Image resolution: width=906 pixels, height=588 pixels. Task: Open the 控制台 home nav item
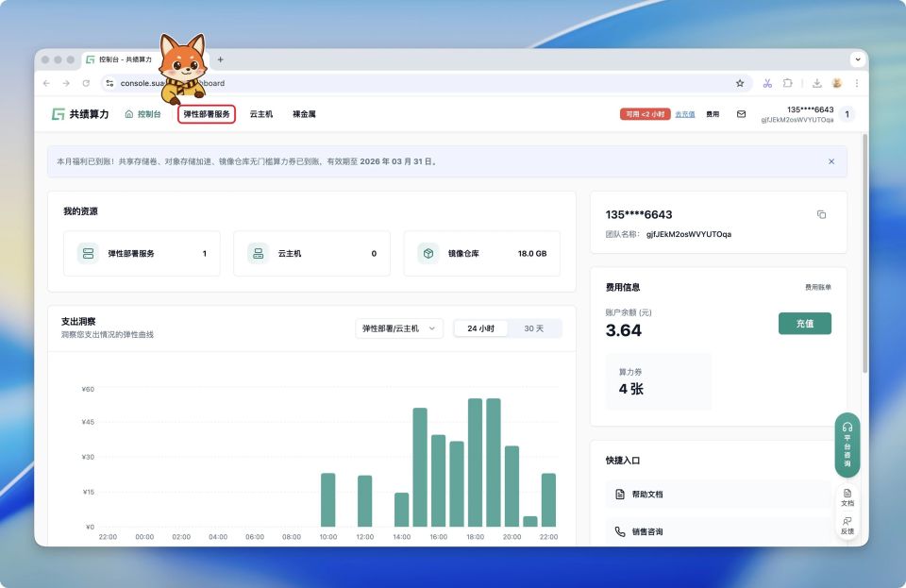pyautogui.click(x=143, y=114)
